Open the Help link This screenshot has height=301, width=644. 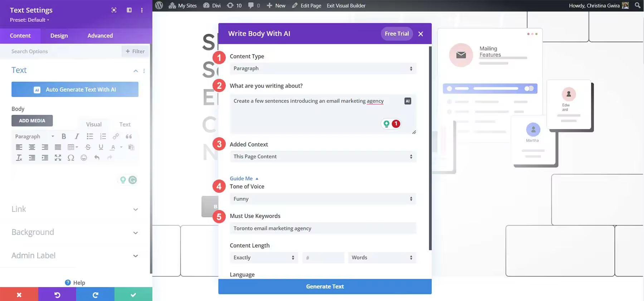tap(75, 283)
